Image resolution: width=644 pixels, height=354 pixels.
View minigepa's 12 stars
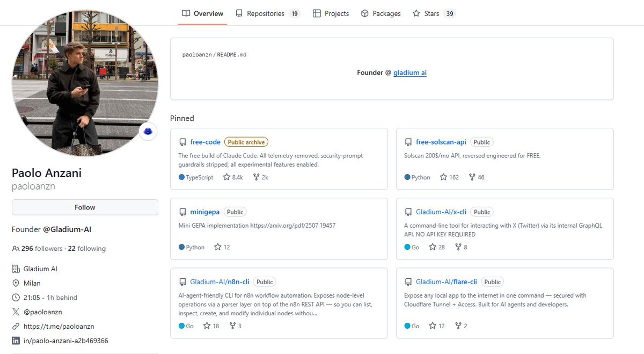pos(222,247)
